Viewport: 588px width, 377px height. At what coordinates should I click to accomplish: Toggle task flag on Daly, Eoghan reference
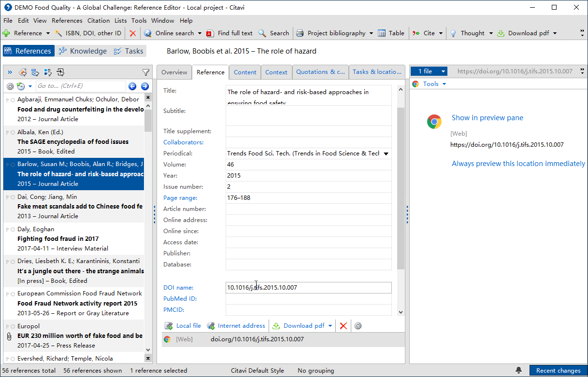point(8,229)
